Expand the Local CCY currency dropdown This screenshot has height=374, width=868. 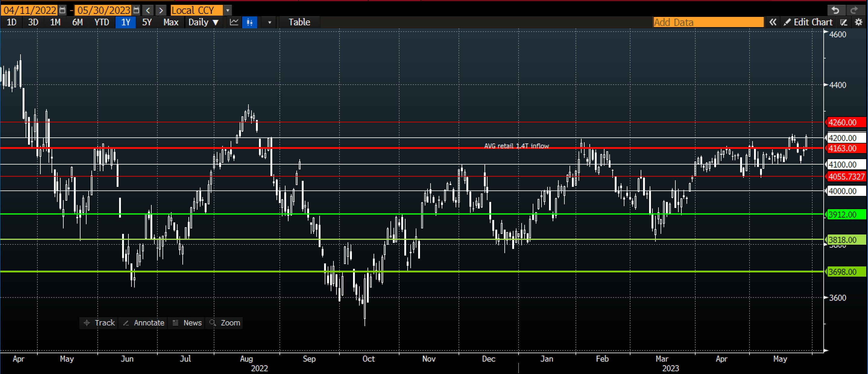point(228,10)
